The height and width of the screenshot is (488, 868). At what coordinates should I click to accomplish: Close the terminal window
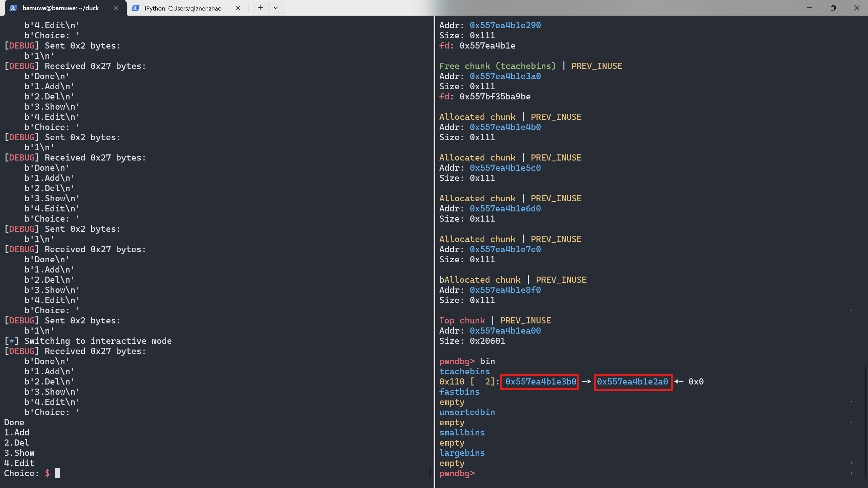pyautogui.click(x=856, y=8)
